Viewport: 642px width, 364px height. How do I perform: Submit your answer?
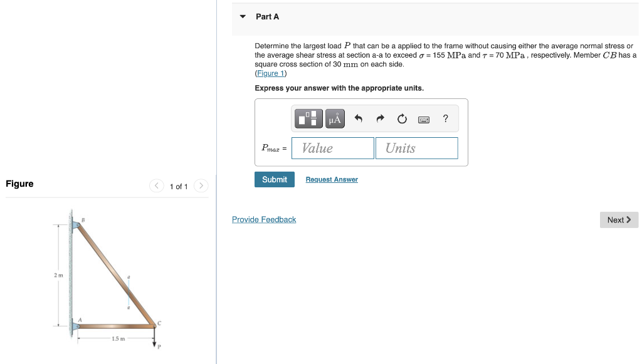274,179
